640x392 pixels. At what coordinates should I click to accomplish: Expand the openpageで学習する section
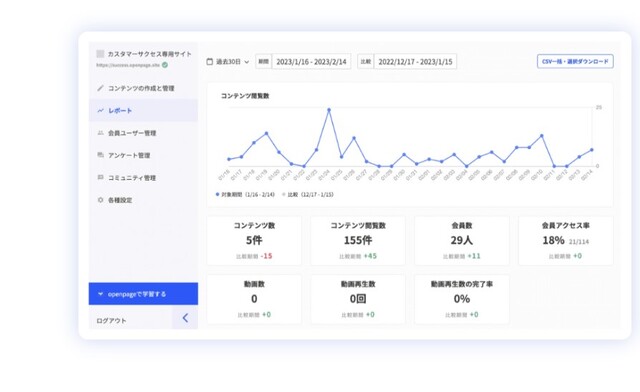point(143,294)
